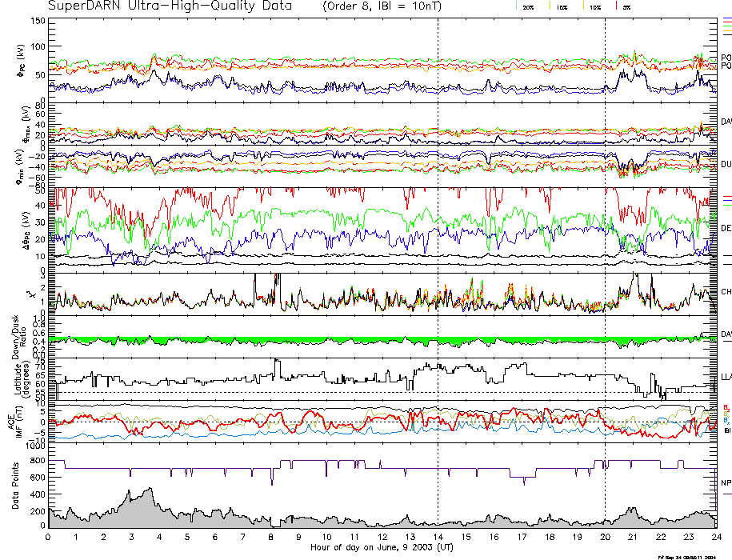732x560 pixels.
Task: Click the Hour of day axis title
Action: [382, 547]
